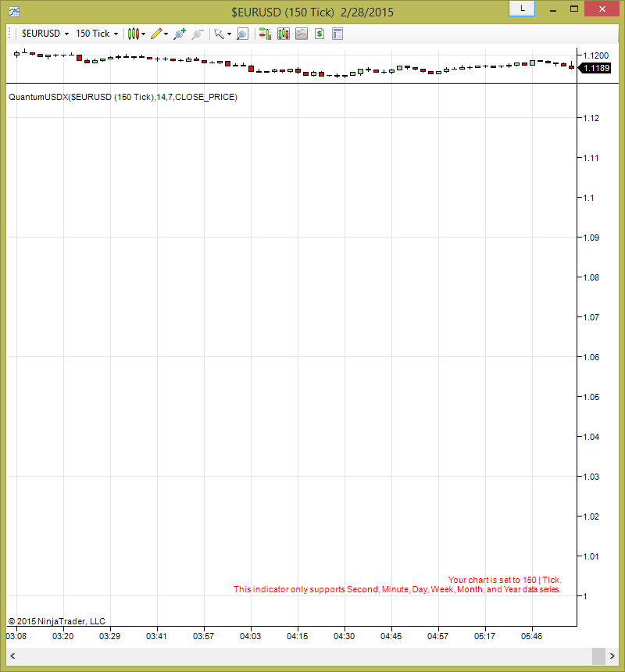Toggle the Chart Trader icon
The image size is (625, 672).
[x=265, y=34]
